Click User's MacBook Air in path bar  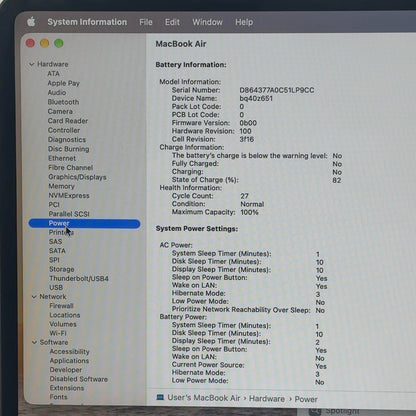coord(204,398)
